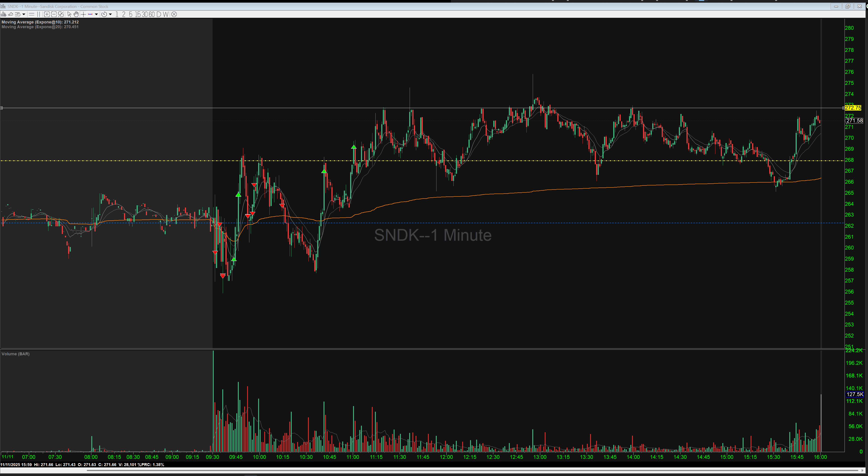868x476 pixels.
Task: Toggle vertical line drawing tool
Action: click(x=38, y=14)
